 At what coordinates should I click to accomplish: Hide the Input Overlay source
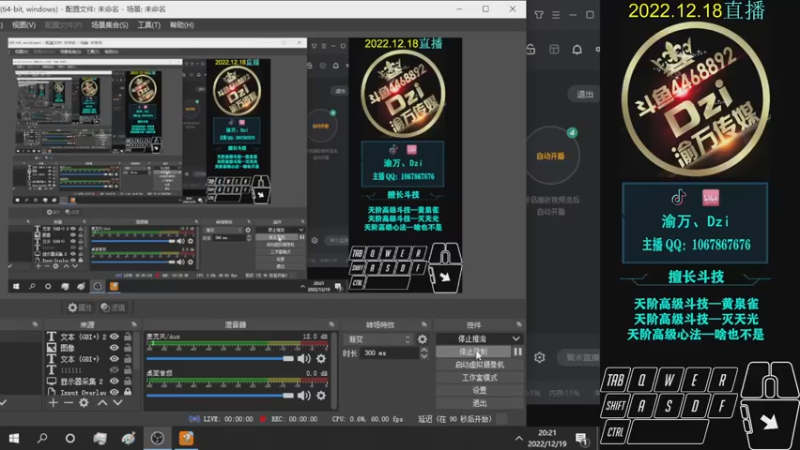click(x=114, y=392)
